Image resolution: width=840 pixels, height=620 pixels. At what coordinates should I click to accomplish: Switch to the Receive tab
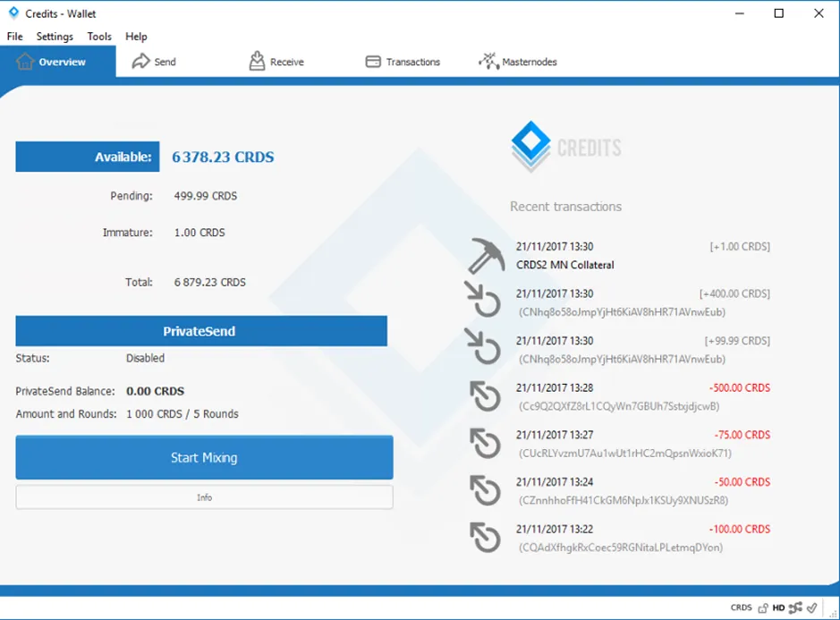276,62
